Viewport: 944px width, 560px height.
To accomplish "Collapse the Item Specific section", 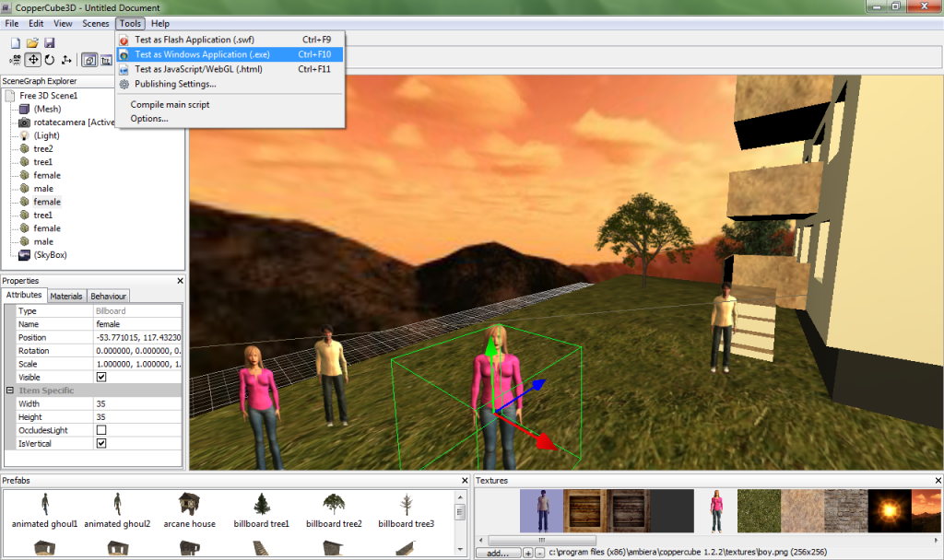I will [x=9, y=391].
